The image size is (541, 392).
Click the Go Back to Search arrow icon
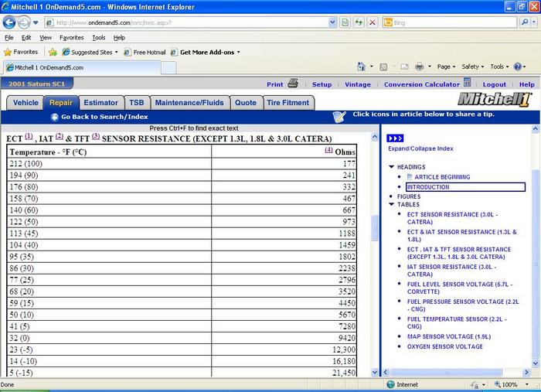pos(55,117)
